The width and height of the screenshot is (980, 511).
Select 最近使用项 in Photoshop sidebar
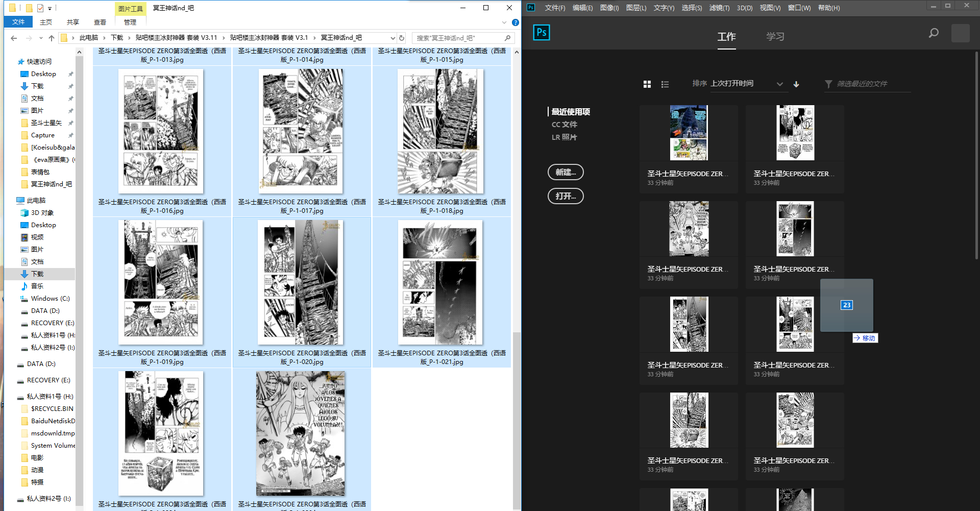click(570, 112)
